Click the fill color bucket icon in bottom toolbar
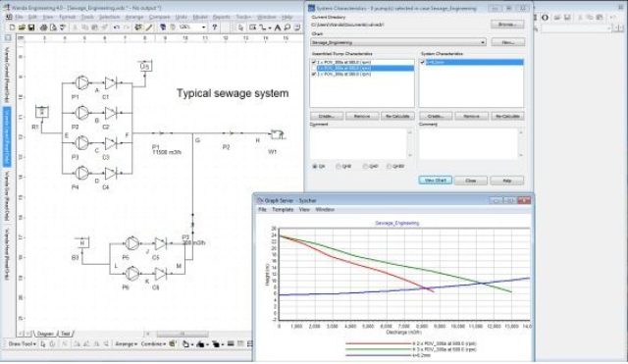Viewport: 628px width, 364px height. (185, 343)
